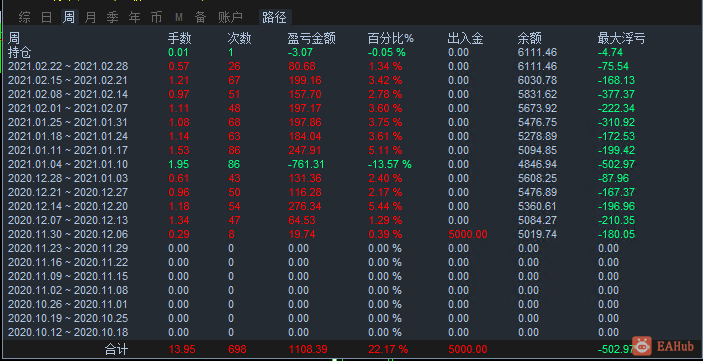Click the 手数 column header
Image resolution: width=703 pixels, height=361 pixels.
(x=180, y=39)
